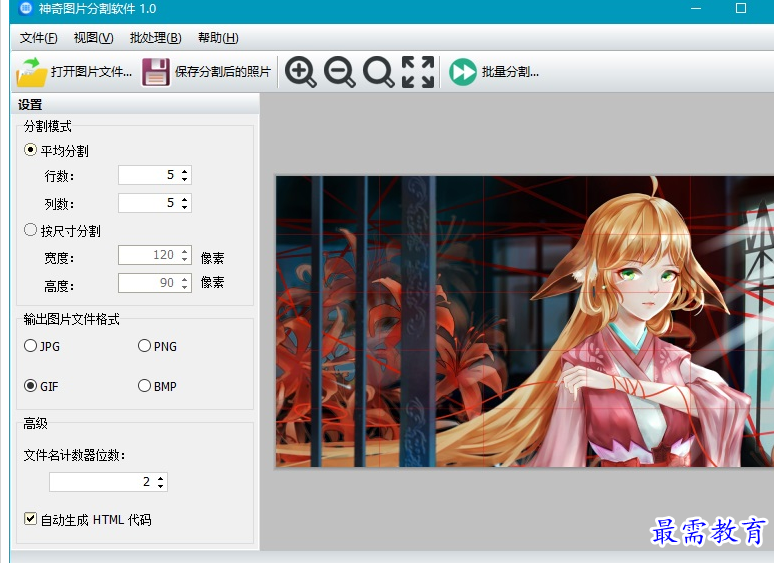
Task: Click the 输出图片文件格式 group label
Action: (72, 319)
